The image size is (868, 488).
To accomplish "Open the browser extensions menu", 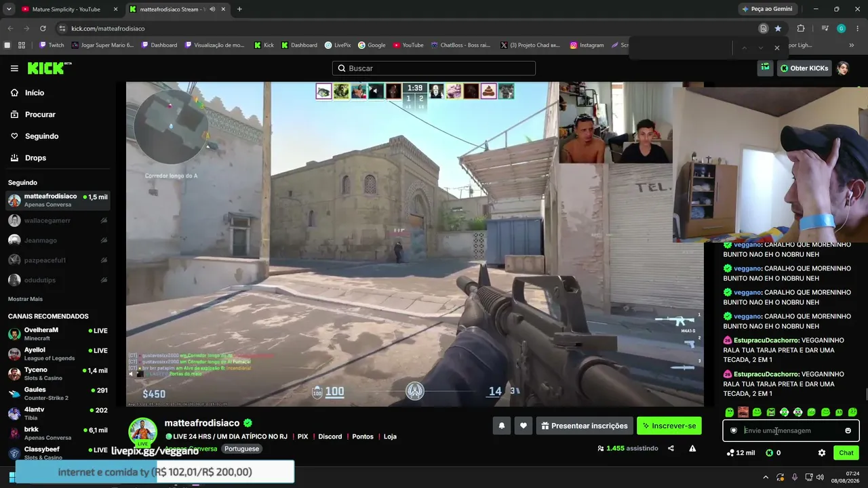I will (x=801, y=28).
